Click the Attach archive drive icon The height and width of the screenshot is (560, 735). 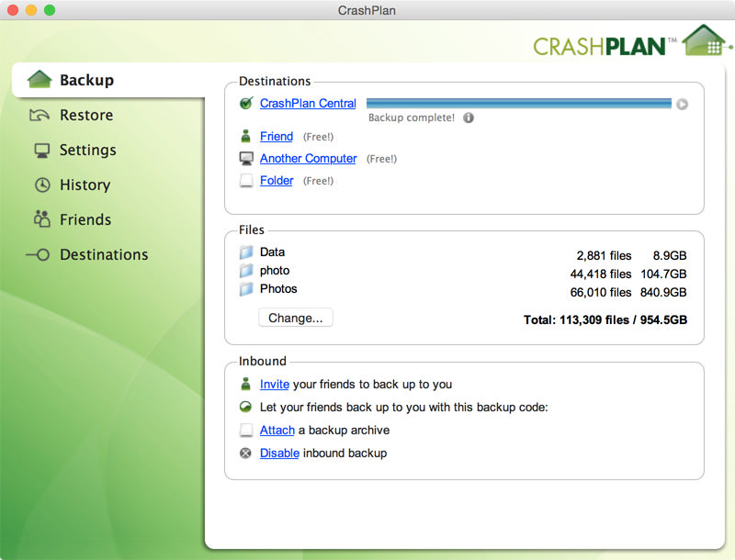[x=246, y=430]
